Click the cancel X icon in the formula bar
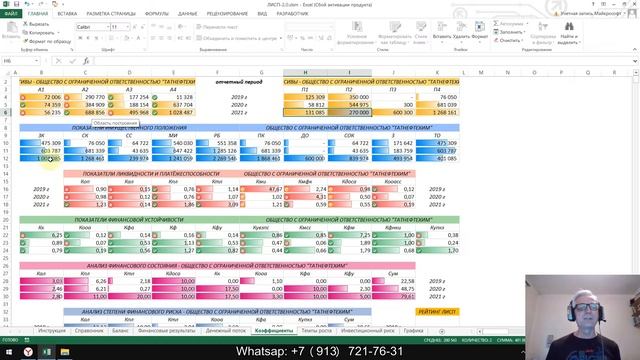Viewport: 640px width, 360px height. (58, 61)
